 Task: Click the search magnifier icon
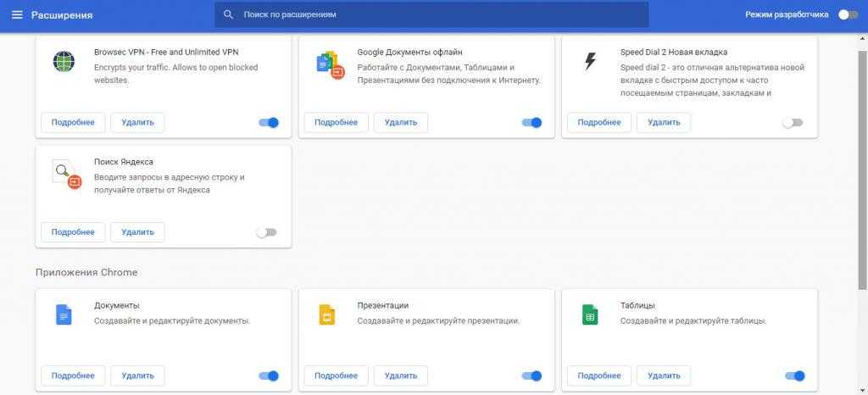pos(228,14)
